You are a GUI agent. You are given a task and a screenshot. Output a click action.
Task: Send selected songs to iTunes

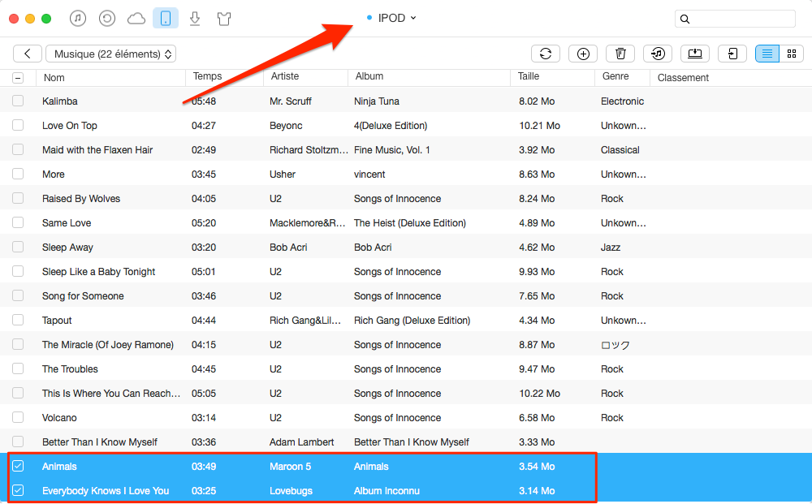(658, 54)
